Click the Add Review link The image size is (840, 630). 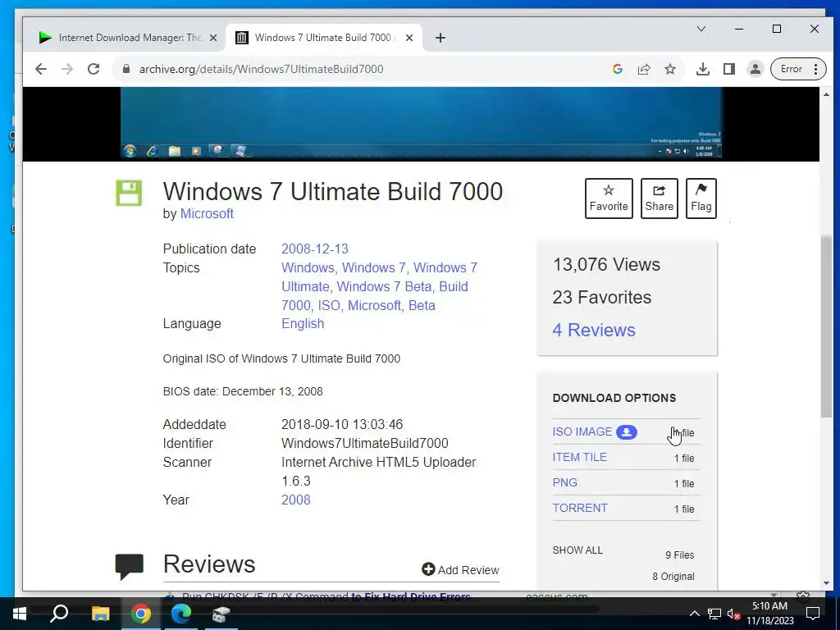[x=460, y=570]
